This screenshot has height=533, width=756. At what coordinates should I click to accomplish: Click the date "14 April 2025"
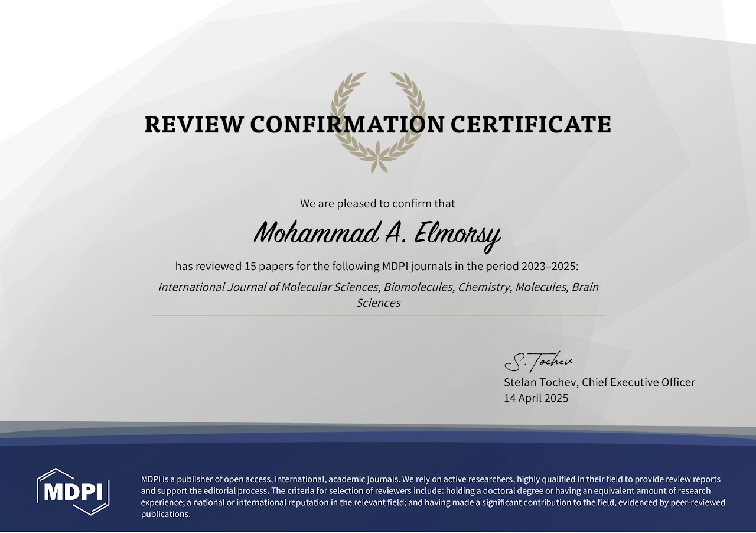click(x=536, y=398)
